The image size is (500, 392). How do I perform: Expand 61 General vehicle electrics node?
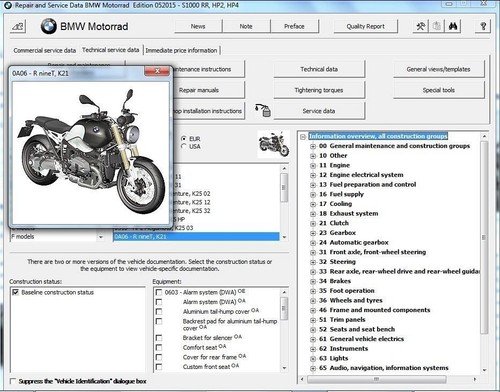313,340
